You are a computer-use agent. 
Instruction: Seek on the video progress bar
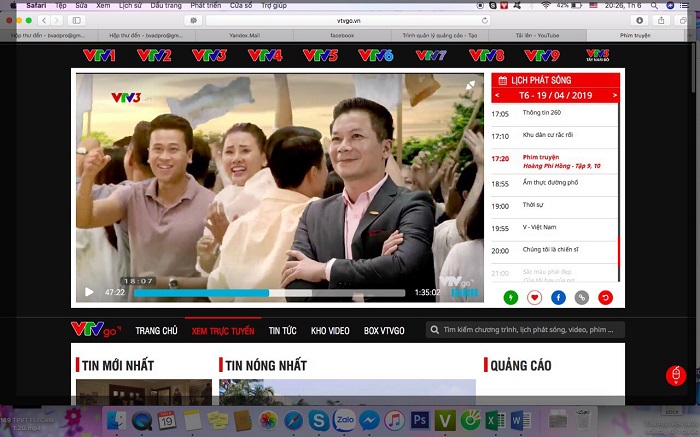(269, 293)
